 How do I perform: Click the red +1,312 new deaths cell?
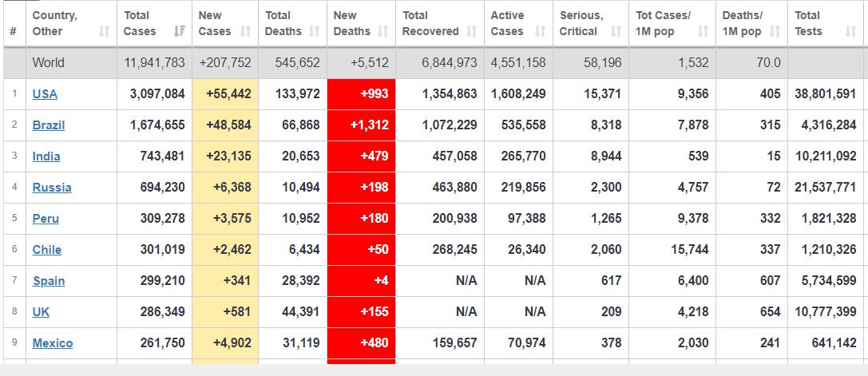click(x=361, y=125)
